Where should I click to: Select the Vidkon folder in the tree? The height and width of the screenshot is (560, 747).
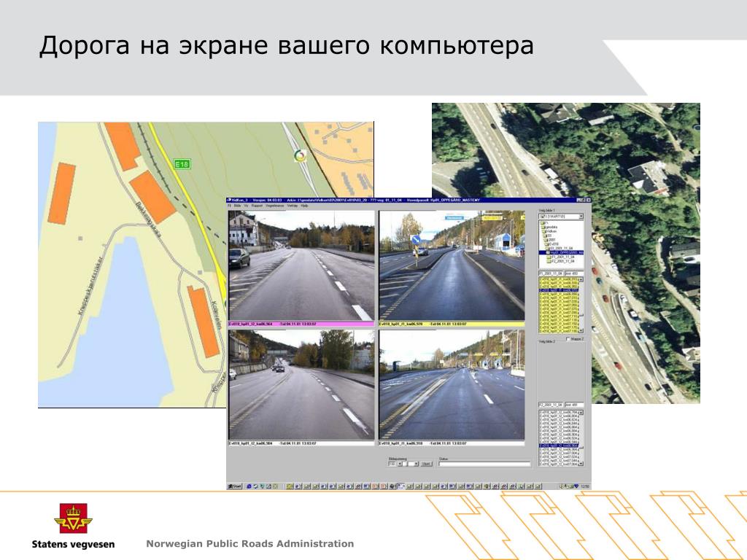[x=551, y=231]
